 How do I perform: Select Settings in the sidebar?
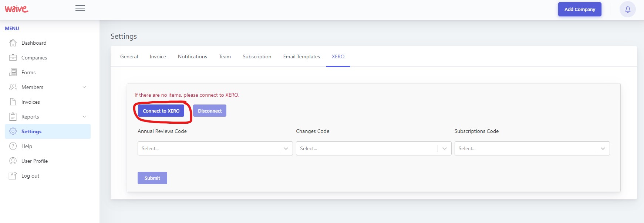[x=48, y=131]
